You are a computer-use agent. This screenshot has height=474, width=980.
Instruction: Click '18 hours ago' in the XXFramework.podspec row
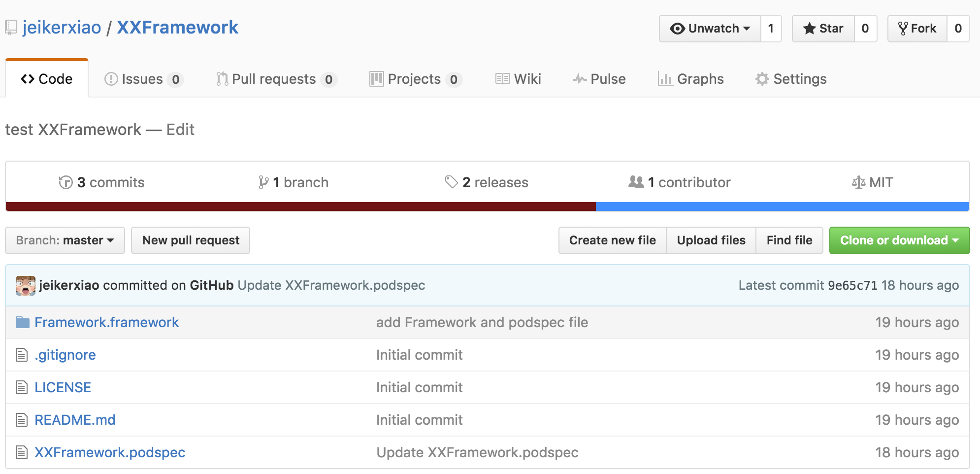pos(917,452)
